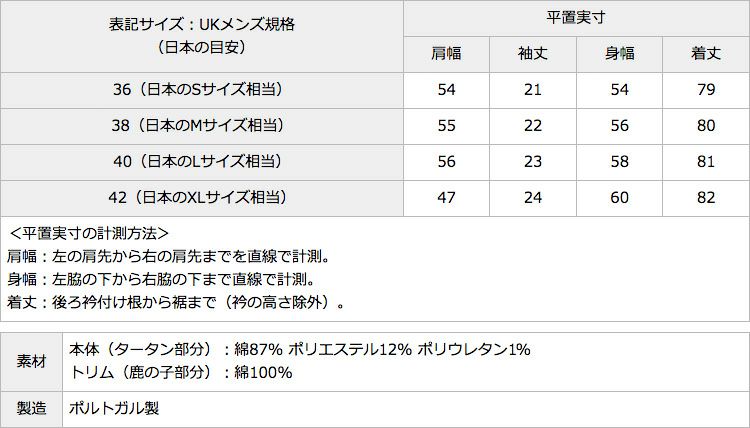This screenshot has width=750, height=428.
Task: Click the 肩幅 column header
Action: tap(446, 54)
